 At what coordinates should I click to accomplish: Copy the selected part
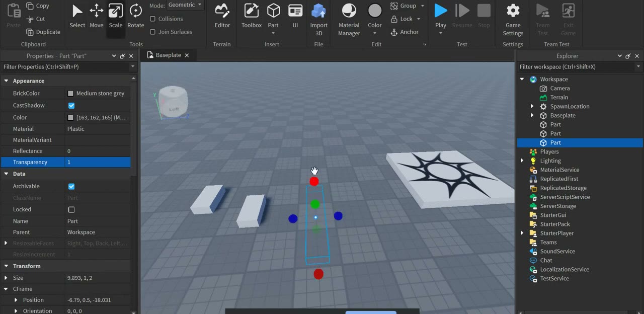[x=37, y=6]
